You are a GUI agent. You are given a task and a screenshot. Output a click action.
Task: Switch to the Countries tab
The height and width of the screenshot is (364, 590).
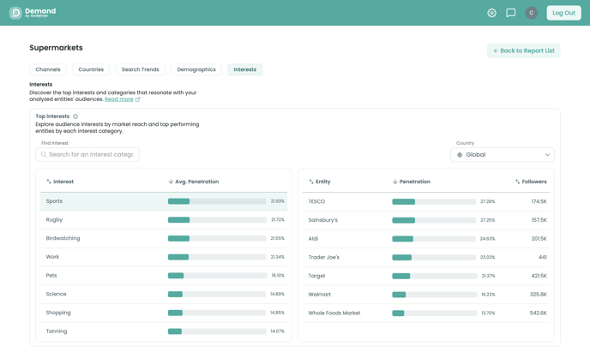tap(91, 69)
